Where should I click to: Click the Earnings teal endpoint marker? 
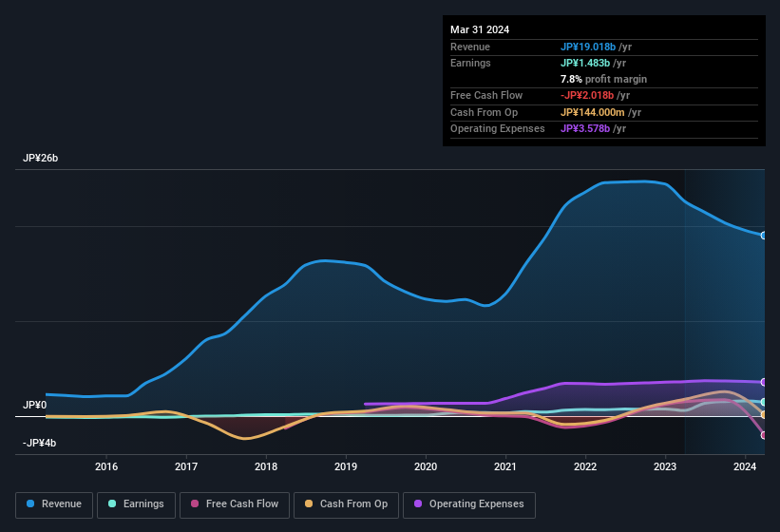coord(764,402)
